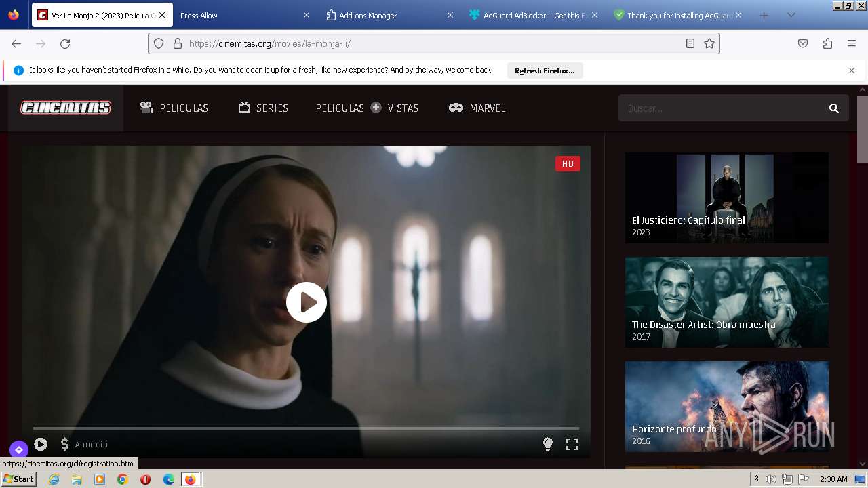Open El Justiciero: Capítulo final thumbnail
The height and width of the screenshot is (488, 868).
(x=727, y=198)
